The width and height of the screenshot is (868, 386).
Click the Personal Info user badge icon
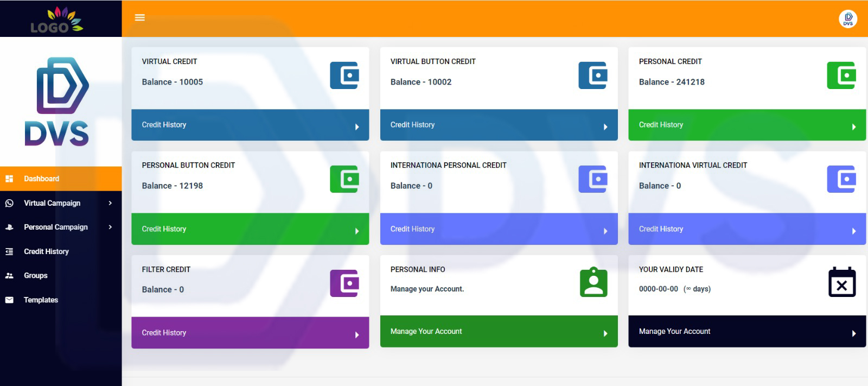pos(593,282)
